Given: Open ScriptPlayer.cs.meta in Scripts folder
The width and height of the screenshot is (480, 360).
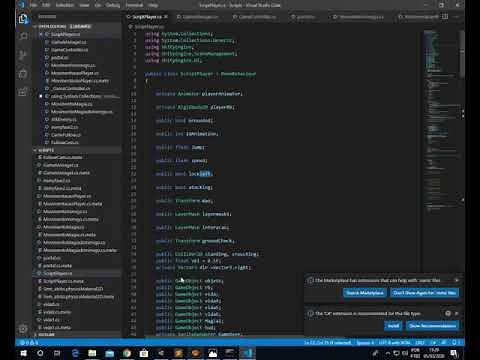Looking at the screenshot, I should pyautogui.click(x=63, y=281).
